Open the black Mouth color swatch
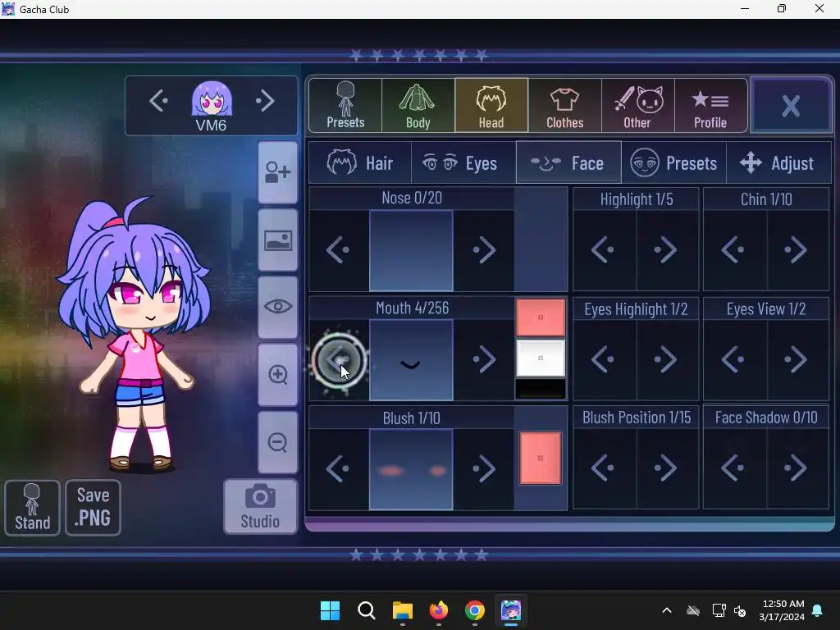This screenshot has height=630, width=840. tap(541, 389)
